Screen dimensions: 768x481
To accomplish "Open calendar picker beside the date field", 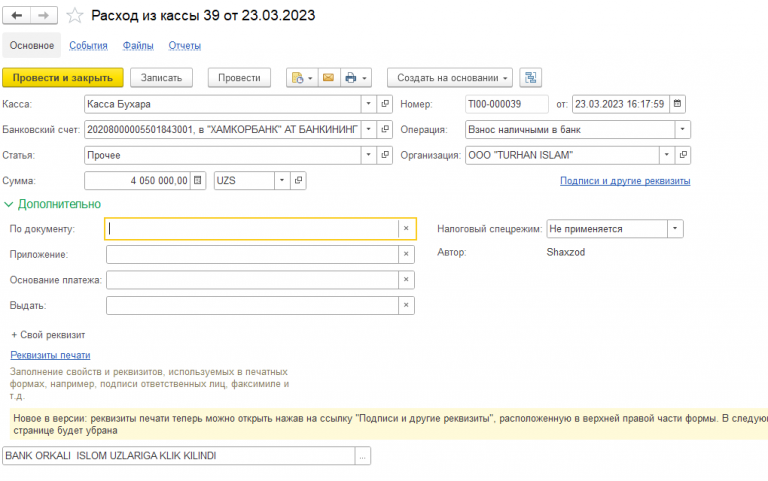I will (x=677, y=104).
